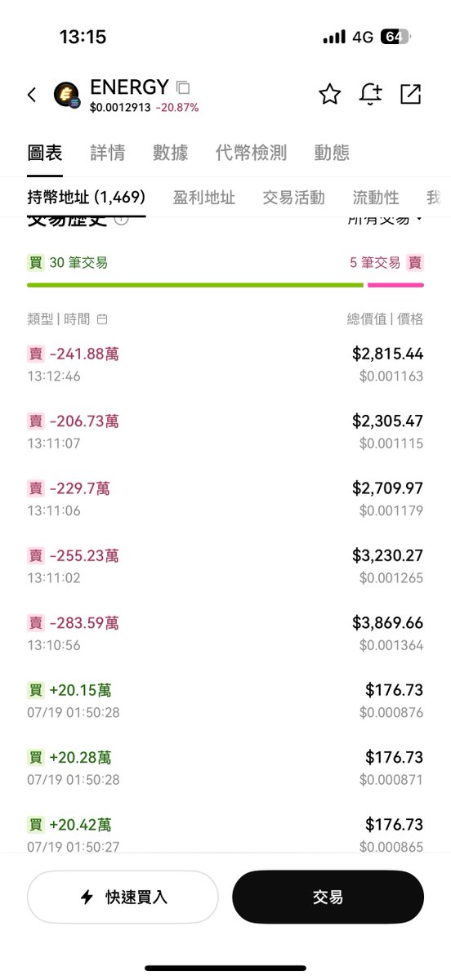Tap the 快速買入 button

tap(123, 897)
